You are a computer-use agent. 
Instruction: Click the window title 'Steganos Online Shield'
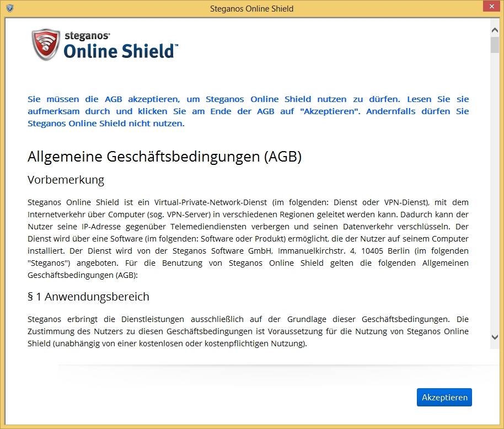(251, 9)
